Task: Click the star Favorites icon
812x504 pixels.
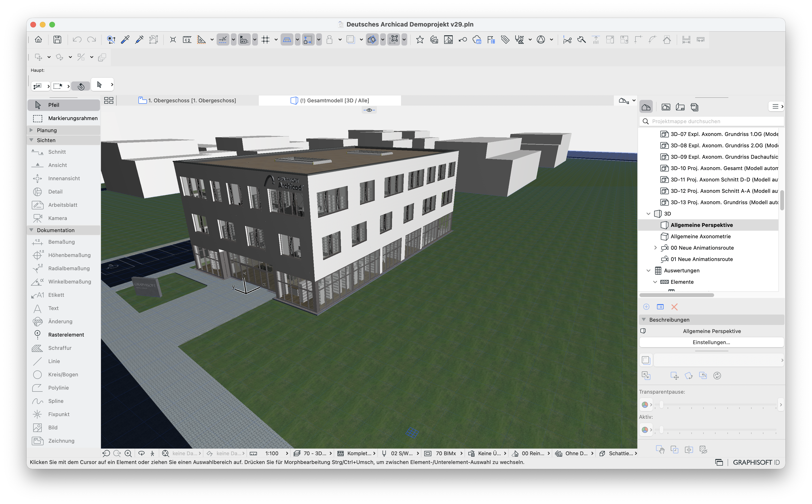Action: coord(420,40)
